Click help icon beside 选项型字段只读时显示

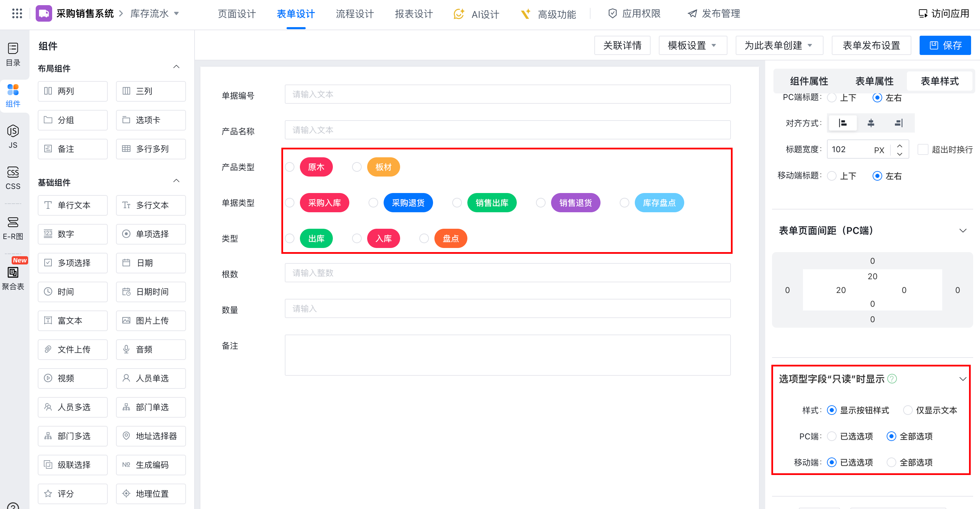892,379
